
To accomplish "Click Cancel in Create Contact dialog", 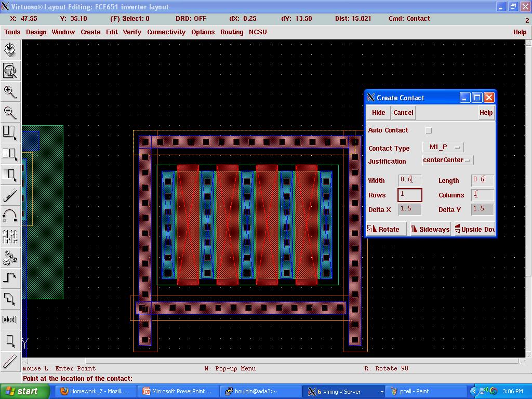I will pyautogui.click(x=403, y=113).
